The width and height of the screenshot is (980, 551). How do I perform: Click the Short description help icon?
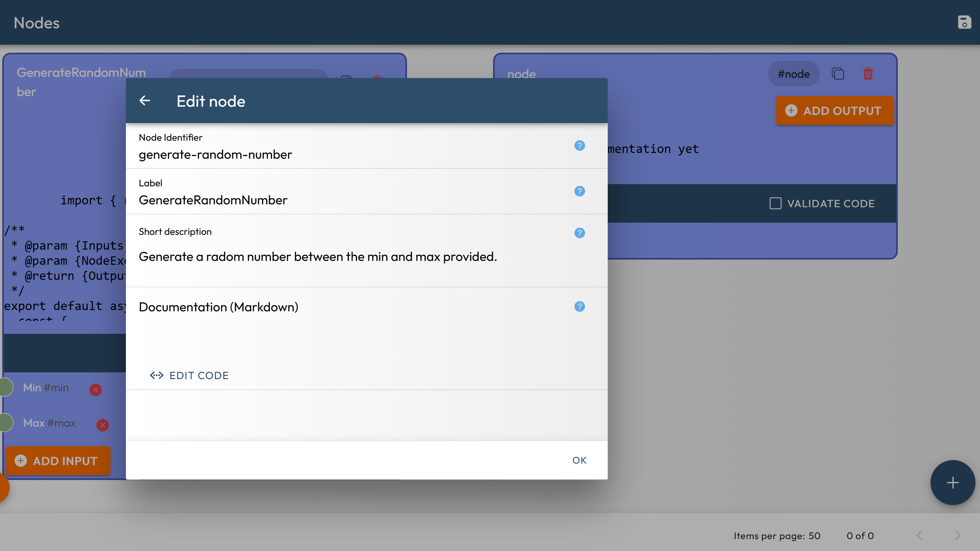click(579, 233)
